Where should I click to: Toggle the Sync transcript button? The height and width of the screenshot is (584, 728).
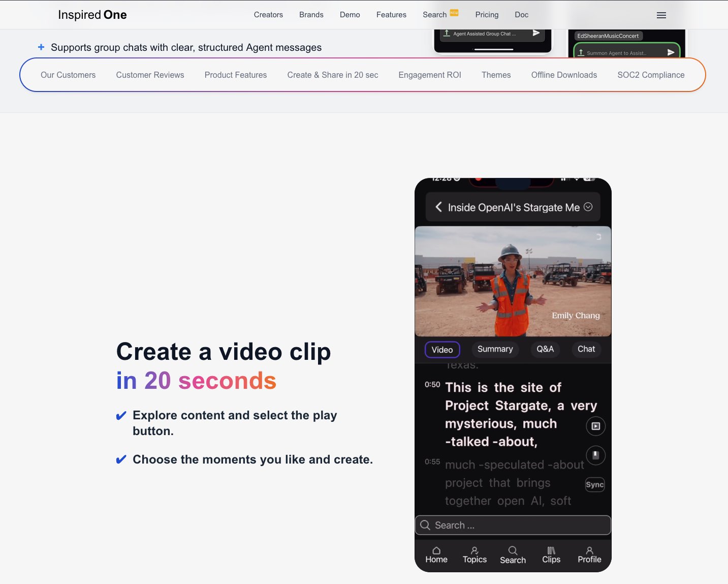[594, 484]
